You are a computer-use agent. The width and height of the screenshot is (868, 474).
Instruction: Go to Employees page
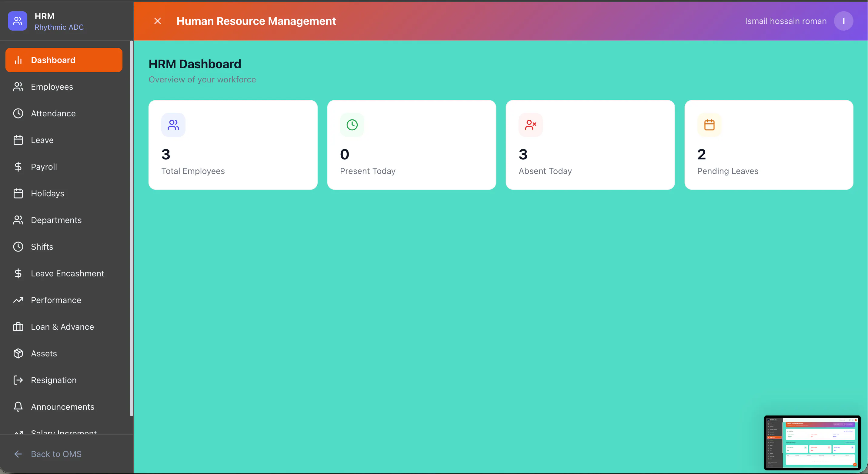point(64,87)
